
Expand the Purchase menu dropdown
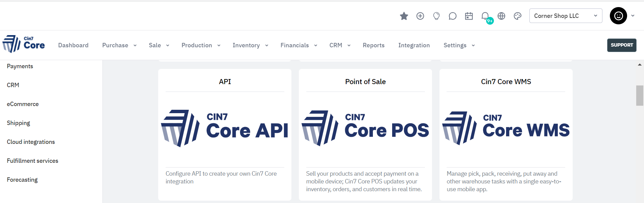(x=119, y=45)
